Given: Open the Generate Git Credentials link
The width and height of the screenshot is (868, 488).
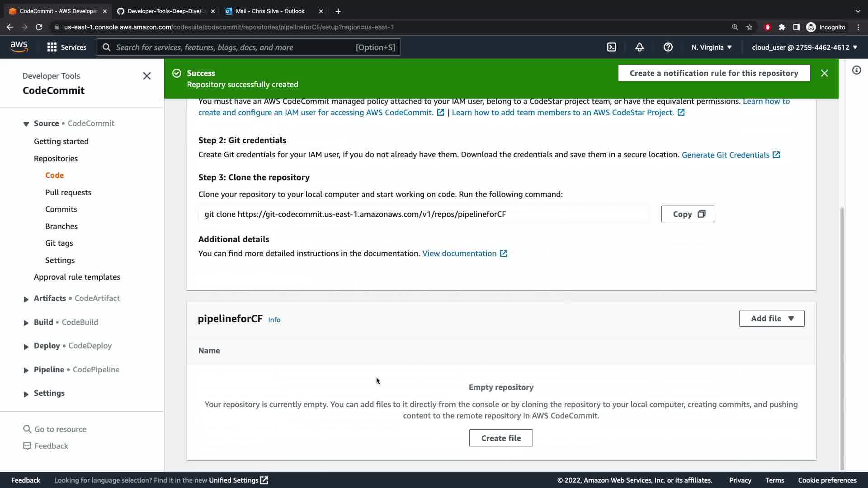Looking at the screenshot, I should [725, 155].
